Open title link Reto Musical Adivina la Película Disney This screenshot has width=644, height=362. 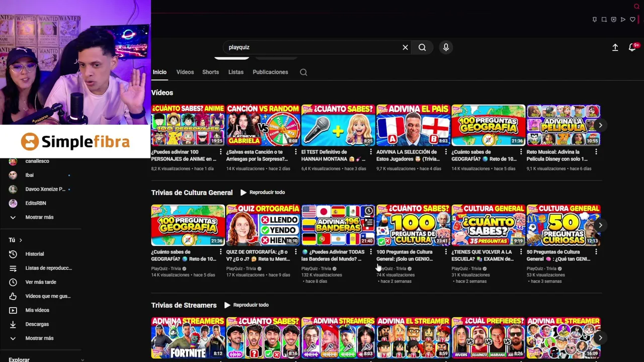click(x=557, y=155)
